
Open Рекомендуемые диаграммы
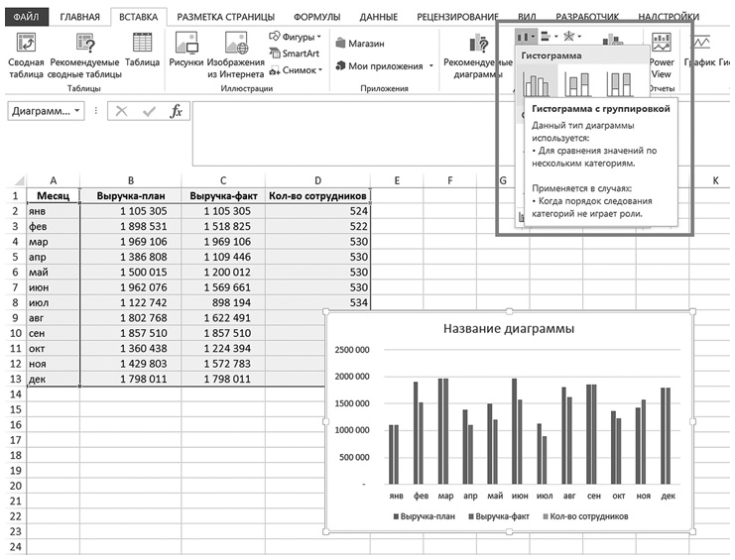pos(478,56)
